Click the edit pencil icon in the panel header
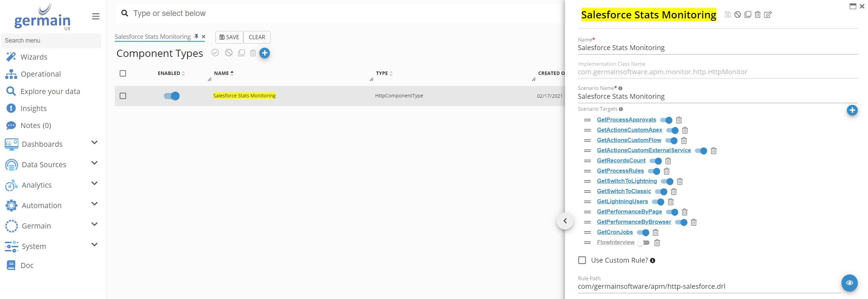Screen dimensions: 868x299 pos(767,15)
